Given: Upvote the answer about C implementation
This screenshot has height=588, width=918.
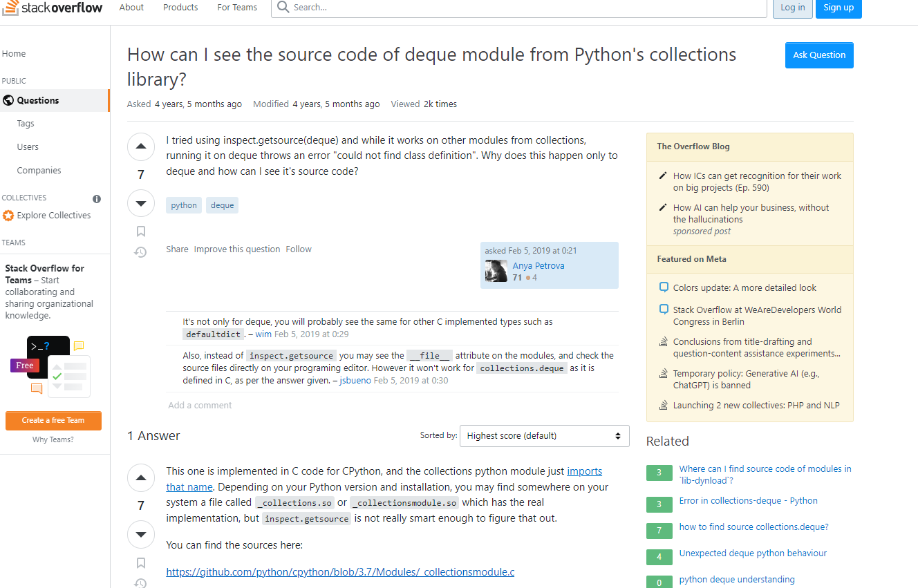Looking at the screenshot, I should coord(141,477).
